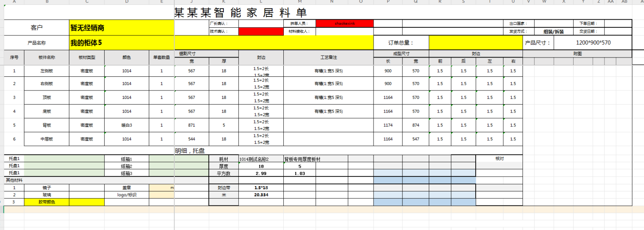Image resolution: width=644 pixels, height=230 pixels.
Task: Click the 平方数 label cell
Action: (224, 173)
